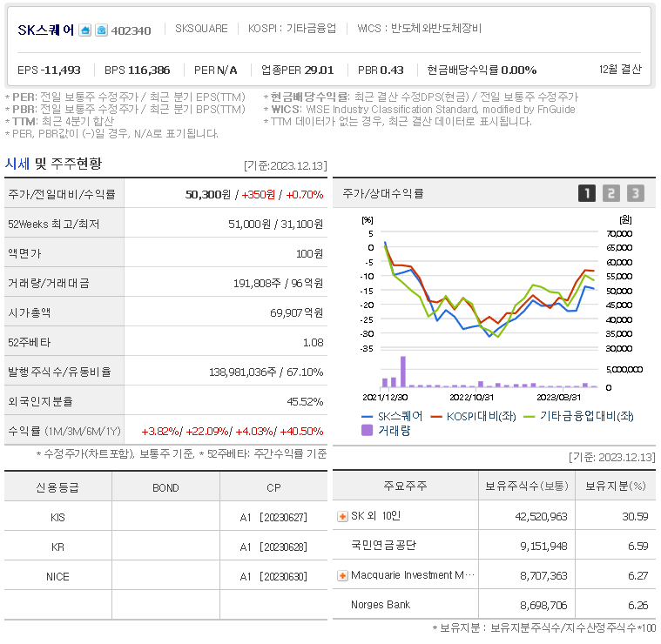Click the SK스퀘어 company name title

(45, 30)
